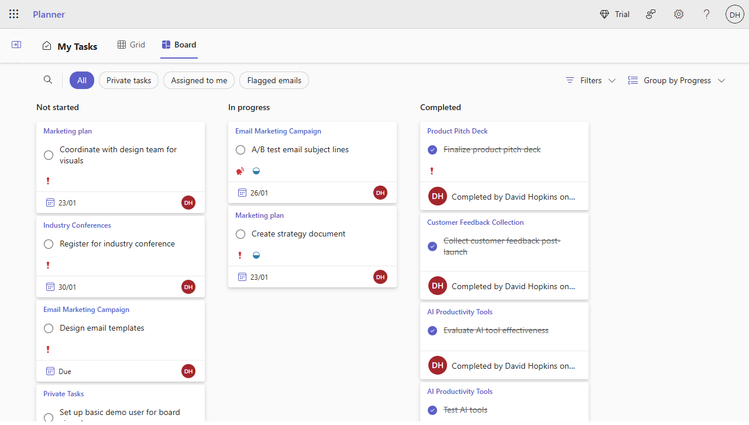Switch to the Grid view tab
The height and width of the screenshot is (425, 749).
[x=131, y=45]
